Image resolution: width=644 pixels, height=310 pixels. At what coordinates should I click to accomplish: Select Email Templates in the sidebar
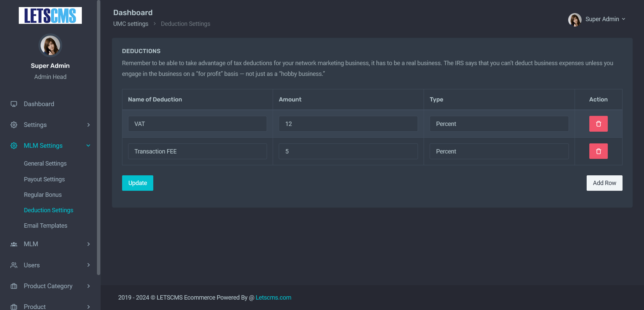(x=46, y=225)
